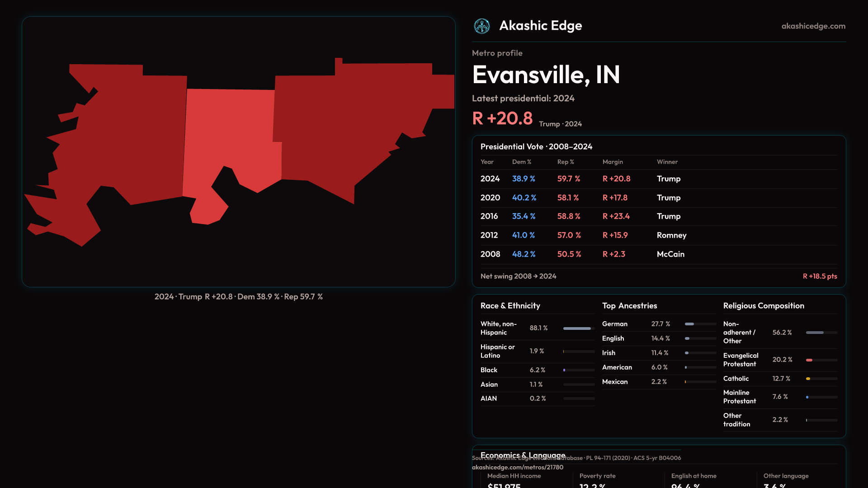Click the R +20.8 headline margin
The height and width of the screenshot is (488, 868).
point(502,118)
